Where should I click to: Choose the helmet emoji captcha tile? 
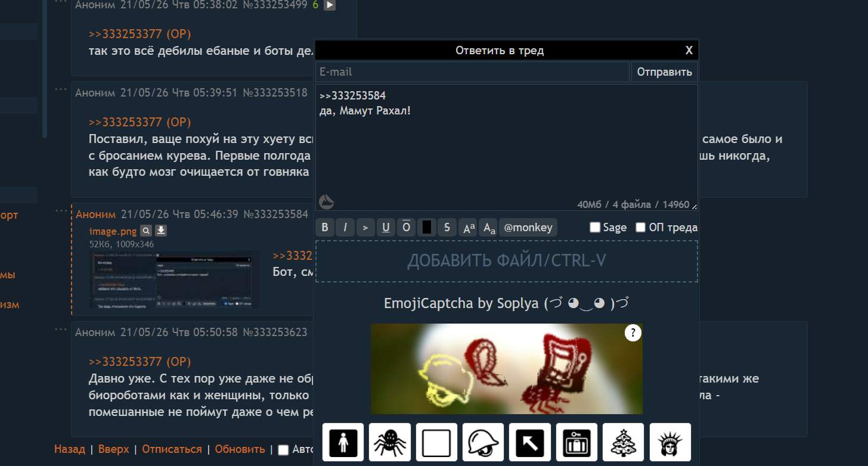(483, 442)
